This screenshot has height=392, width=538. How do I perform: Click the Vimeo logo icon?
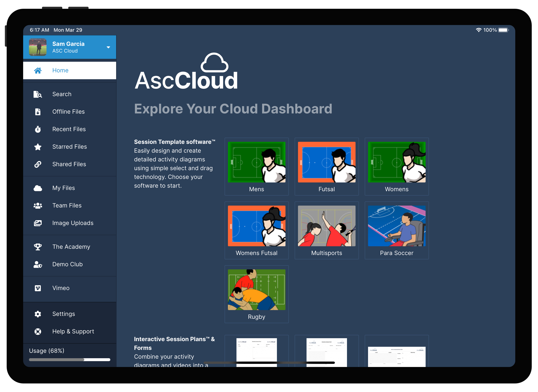pos(38,288)
